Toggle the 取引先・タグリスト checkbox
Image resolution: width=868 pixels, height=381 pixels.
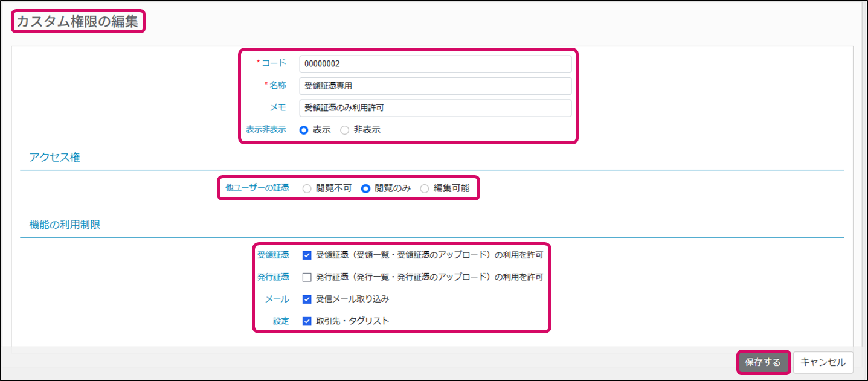[307, 321]
